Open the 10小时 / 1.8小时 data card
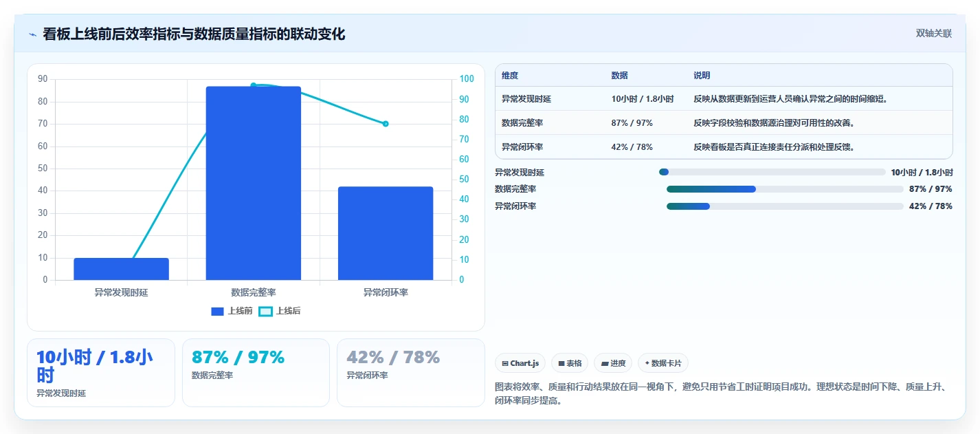The height and width of the screenshot is (434, 980). 101,373
